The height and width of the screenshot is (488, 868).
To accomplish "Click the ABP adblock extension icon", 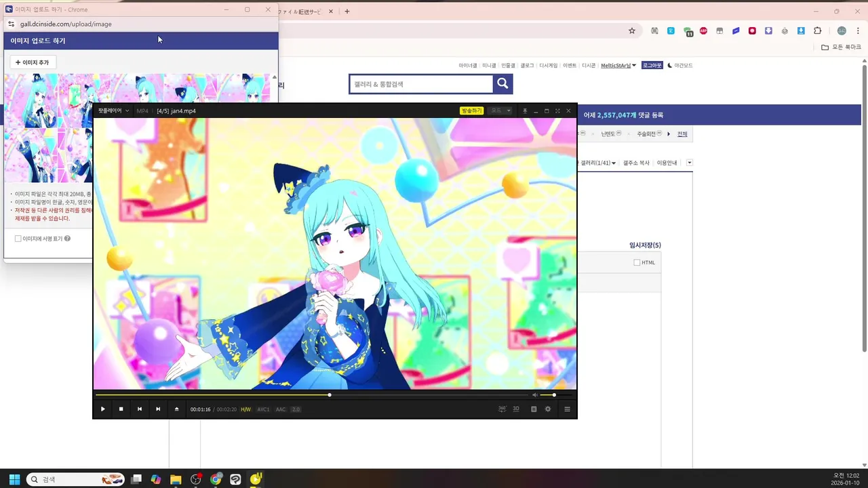I will 703,30.
